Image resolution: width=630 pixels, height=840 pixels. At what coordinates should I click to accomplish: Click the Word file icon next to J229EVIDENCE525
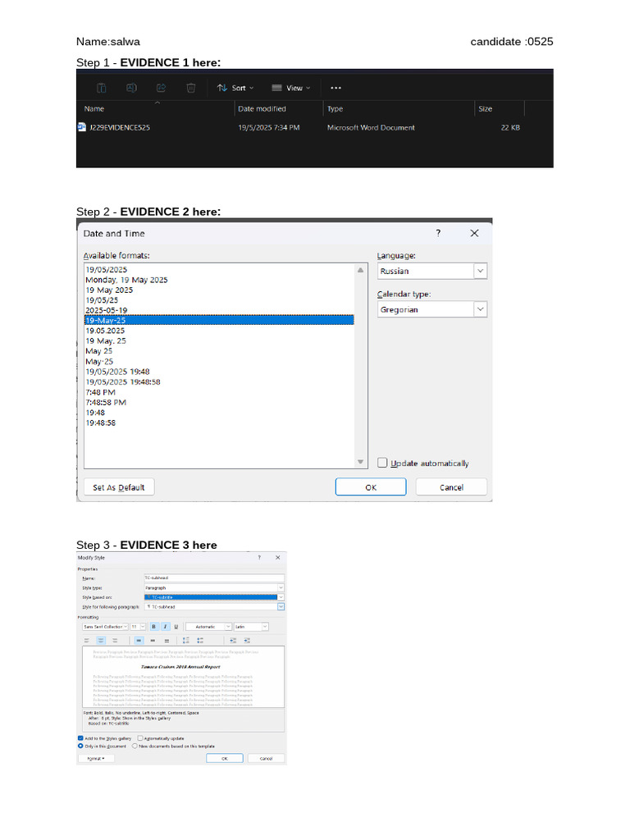click(x=81, y=127)
